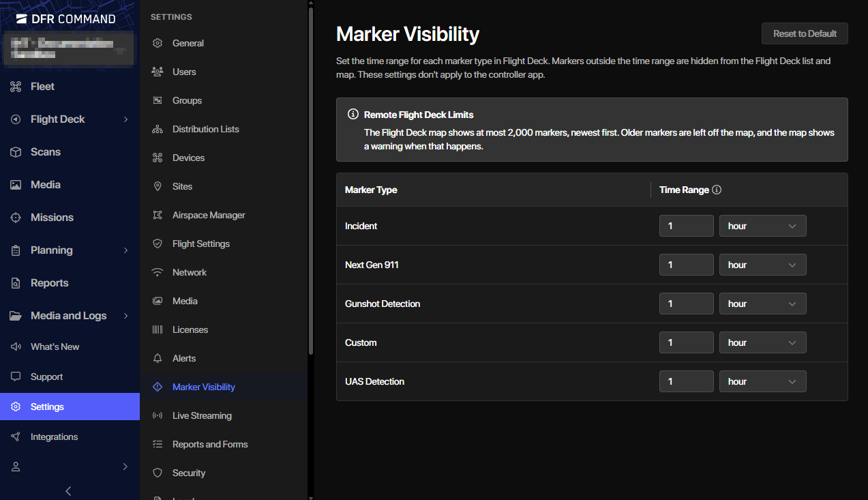
Task: Click the user profile icon
Action: pyautogui.click(x=16, y=467)
